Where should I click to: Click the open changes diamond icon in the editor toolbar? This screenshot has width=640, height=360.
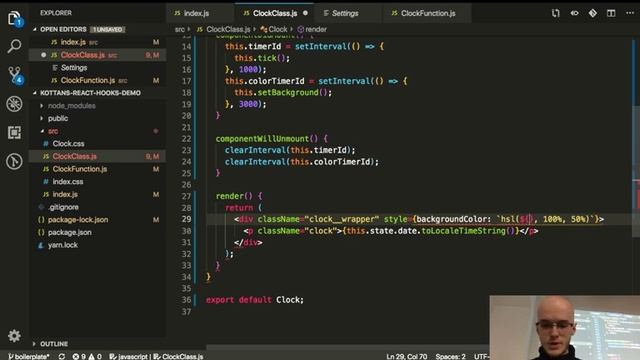coord(593,13)
